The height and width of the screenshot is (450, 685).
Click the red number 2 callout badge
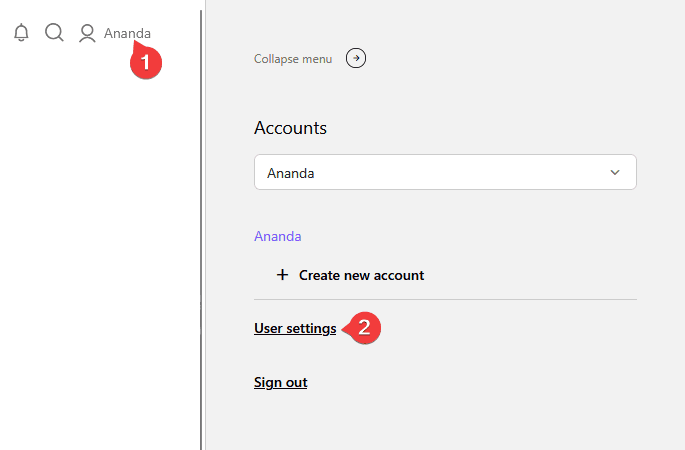coord(365,327)
